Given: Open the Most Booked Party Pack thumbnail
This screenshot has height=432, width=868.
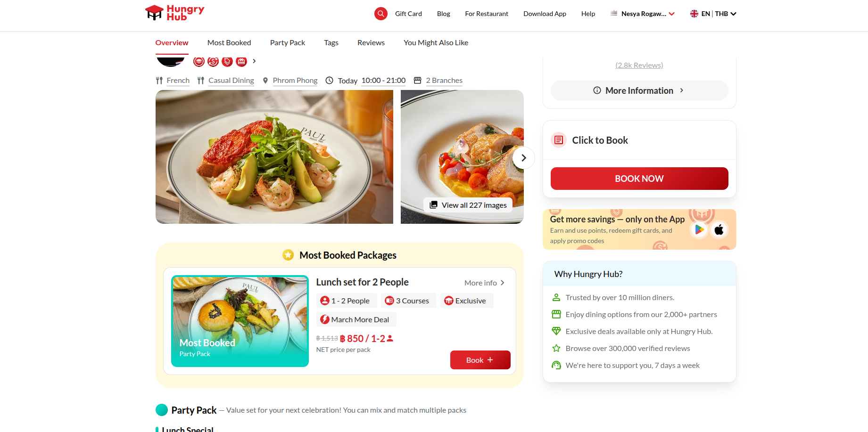Looking at the screenshot, I should (240, 321).
